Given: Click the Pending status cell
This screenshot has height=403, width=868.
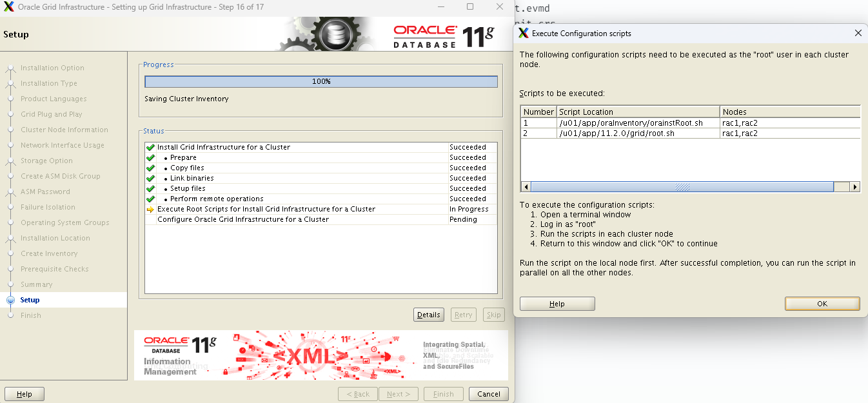Looking at the screenshot, I should pyautogui.click(x=472, y=219).
